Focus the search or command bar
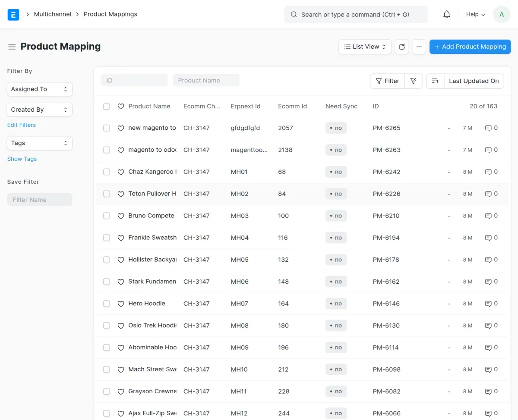Screen dimensions: 518x420 356,15
